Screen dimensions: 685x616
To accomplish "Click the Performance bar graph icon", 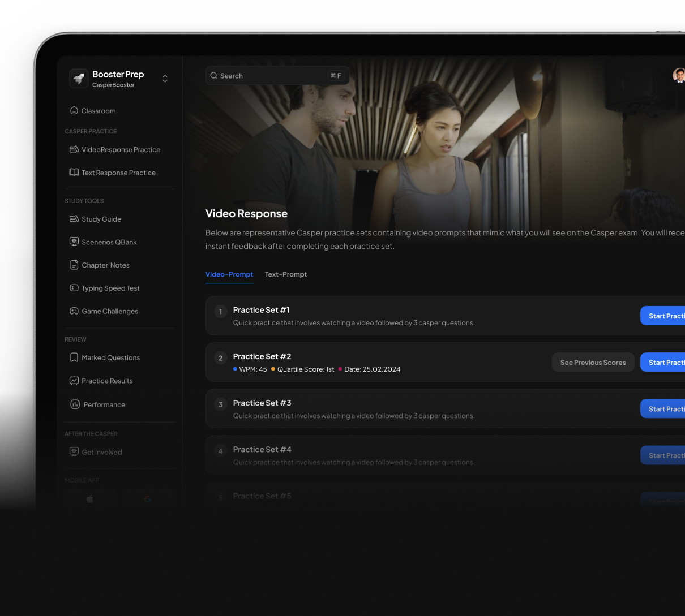I will tap(75, 404).
